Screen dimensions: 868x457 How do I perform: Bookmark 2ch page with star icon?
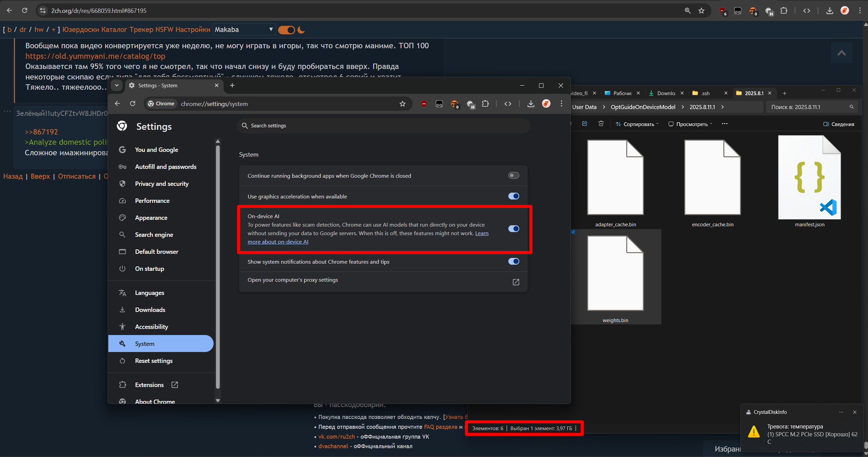(x=702, y=11)
